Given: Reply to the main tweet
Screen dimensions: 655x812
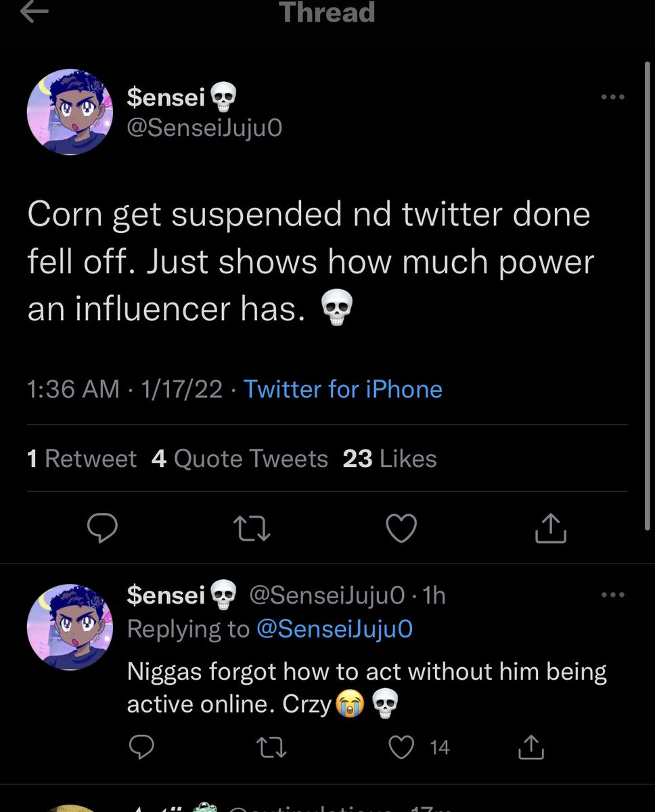Looking at the screenshot, I should pyautogui.click(x=103, y=528).
